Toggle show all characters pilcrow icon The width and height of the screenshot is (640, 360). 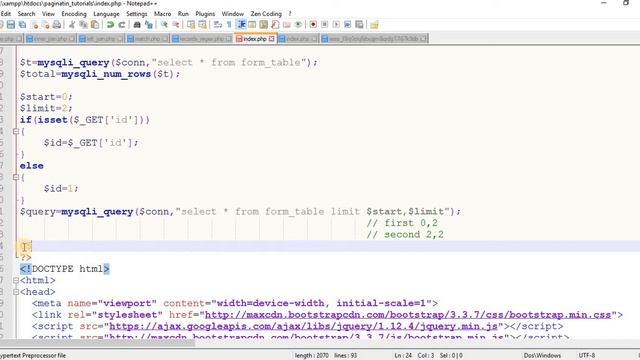click(x=229, y=25)
